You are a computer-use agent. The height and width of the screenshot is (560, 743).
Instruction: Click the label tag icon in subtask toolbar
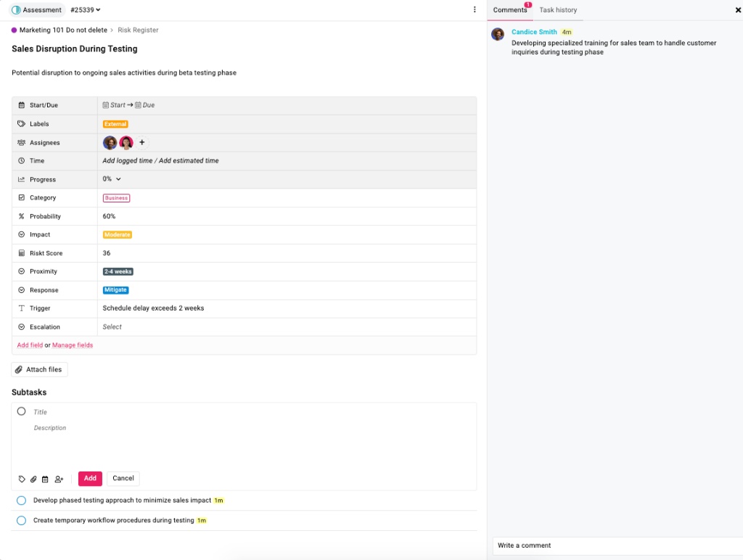[22, 479]
